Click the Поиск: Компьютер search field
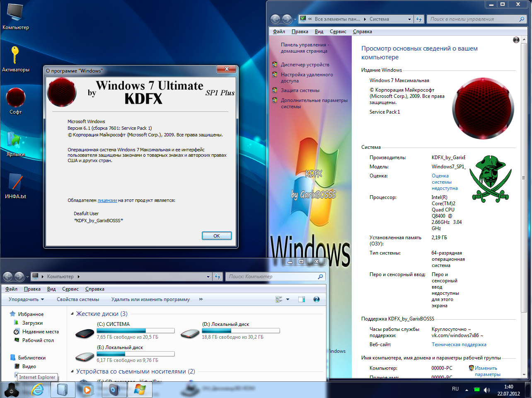 tap(275, 277)
